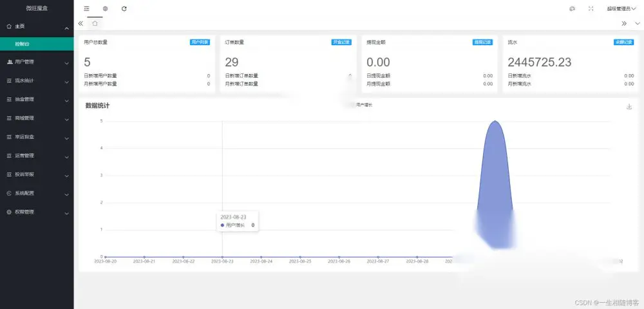The width and height of the screenshot is (644, 309).
Task: Click the 日新增用户数量 label
Action: pos(100,75)
